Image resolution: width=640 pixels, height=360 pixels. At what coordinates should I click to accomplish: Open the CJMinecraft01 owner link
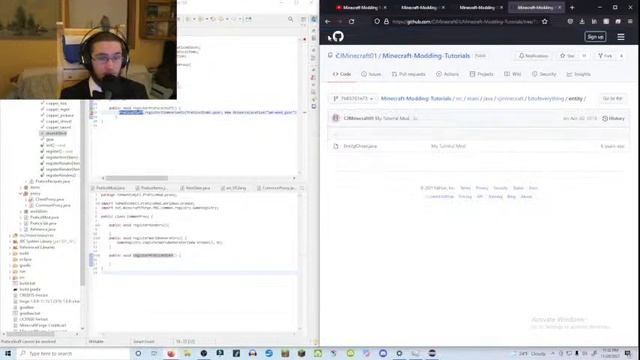pyautogui.click(x=356, y=56)
